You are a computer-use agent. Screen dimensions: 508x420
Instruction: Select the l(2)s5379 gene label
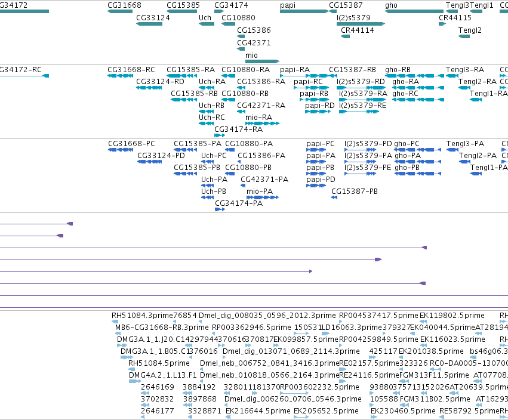[353, 18]
